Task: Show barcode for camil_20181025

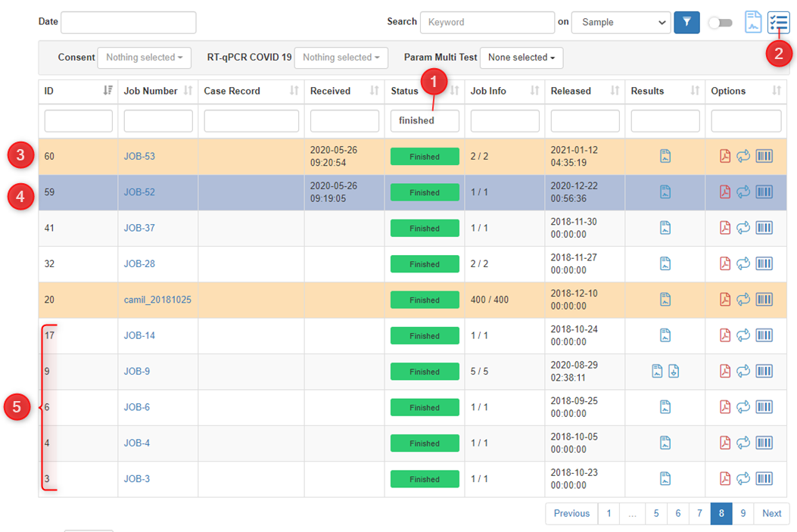Action: (x=764, y=299)
